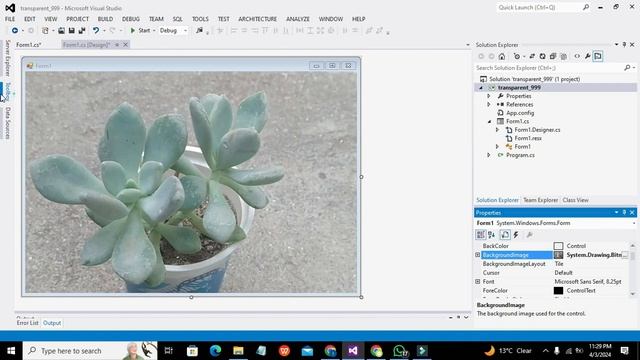Click the Solution Explorer search magnifier icon
The image size is (640, 360).
[627, 68]
